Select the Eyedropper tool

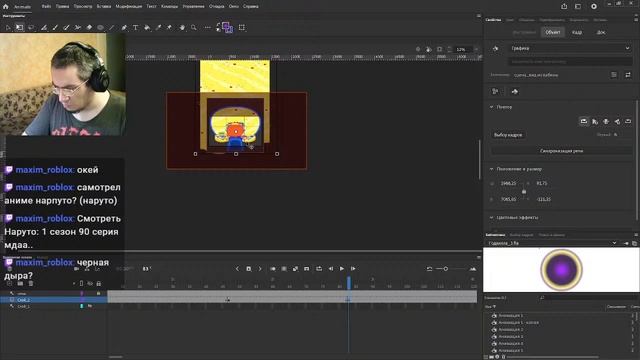[x=158, y=28]
